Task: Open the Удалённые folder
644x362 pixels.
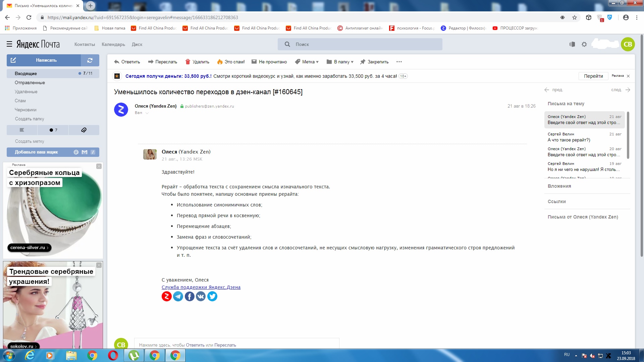Action: (x=26, y=92)
